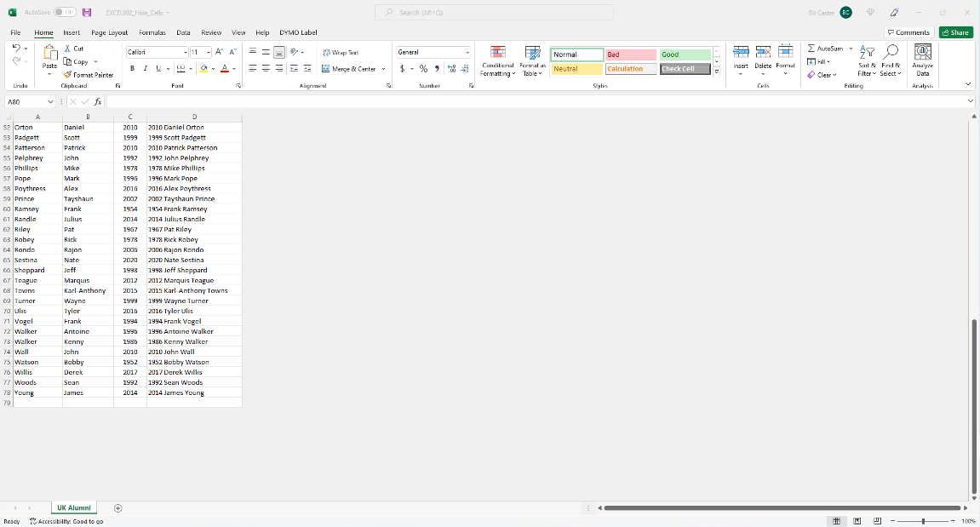Image resolution: width=980 pixels, height=527 pixels.
Task: Click in the Search box
Action: 494,13
